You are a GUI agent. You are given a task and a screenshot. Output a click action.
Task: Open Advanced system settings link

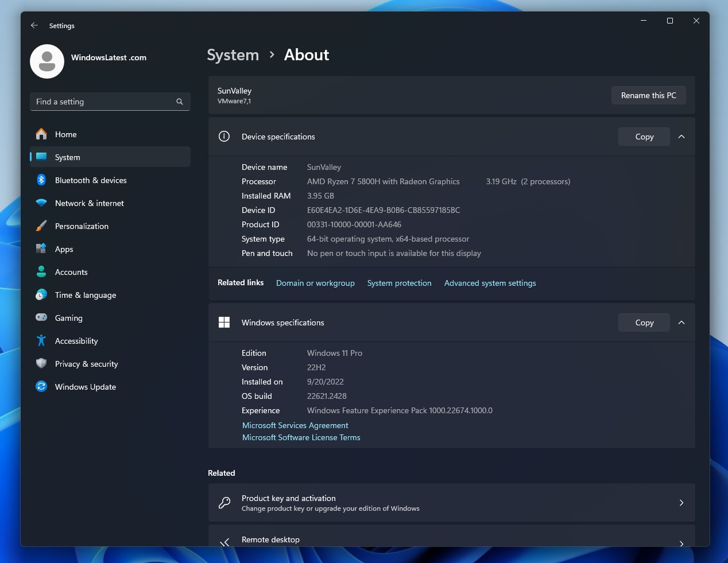click(x=490, y=283)
